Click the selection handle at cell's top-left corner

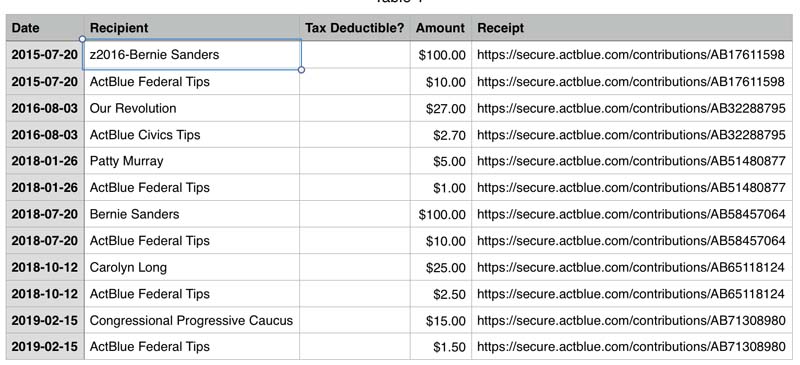tap(83, 39)
